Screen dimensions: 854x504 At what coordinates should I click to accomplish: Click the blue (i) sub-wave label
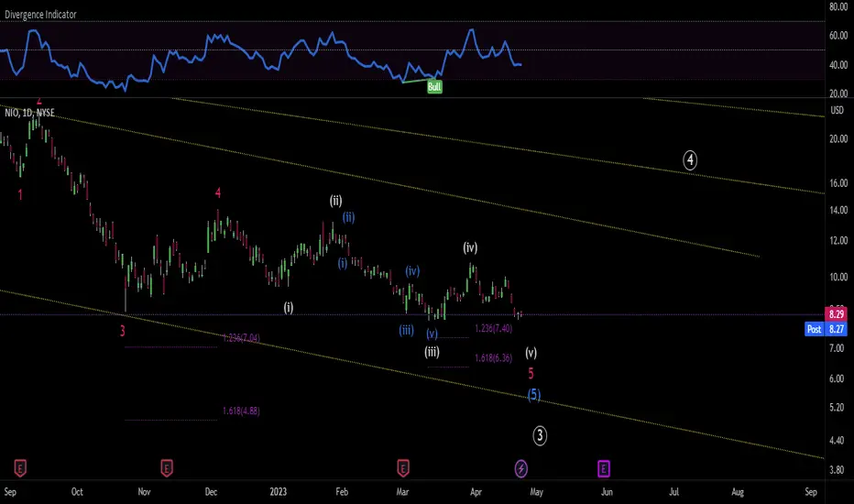[x=342, y=264]
